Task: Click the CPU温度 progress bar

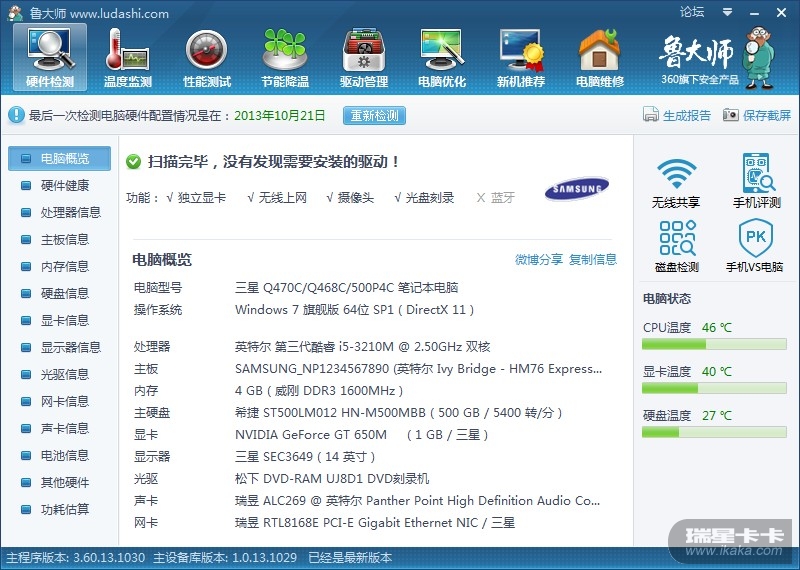Action: point(714,344)
